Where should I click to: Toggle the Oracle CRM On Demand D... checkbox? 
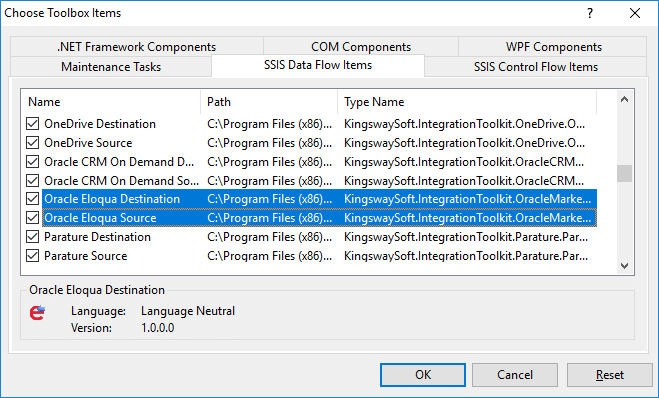click(x=32, y=162)
